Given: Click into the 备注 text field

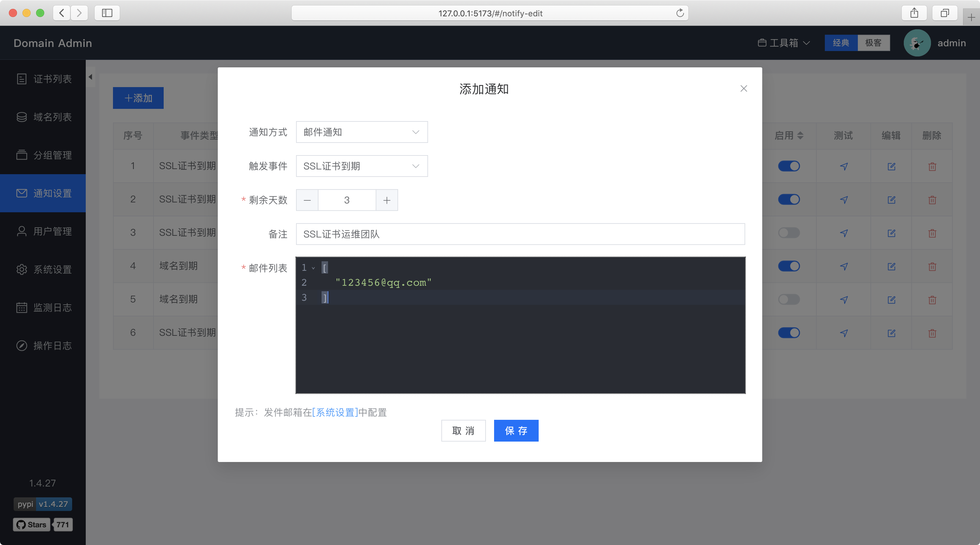Looking at the screenshot, I should pos(520,234).
